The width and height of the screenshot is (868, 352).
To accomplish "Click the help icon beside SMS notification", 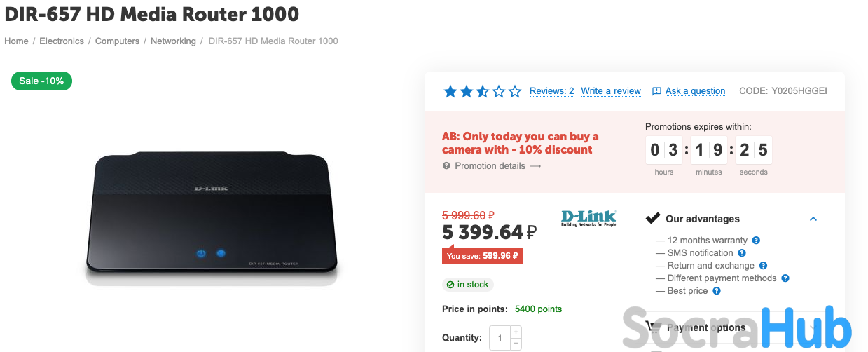I will [742, 253].
